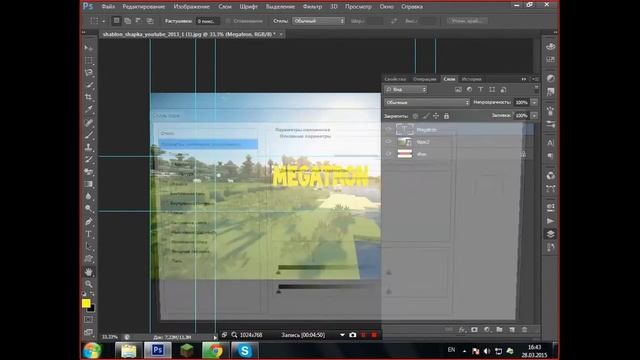The width and height of the screenshot is (640, 360).
Task: Click Subtract from selection mode icon
Action: click(139, 21)
